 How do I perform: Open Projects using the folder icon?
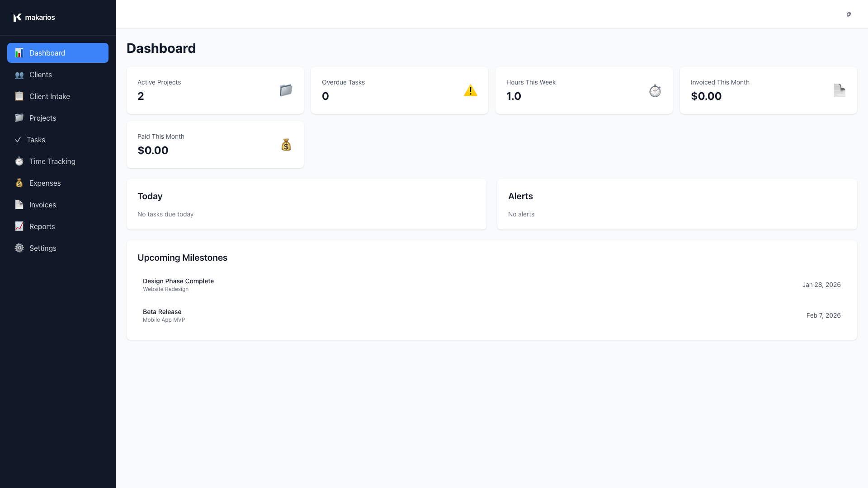(x=19, y=118)
